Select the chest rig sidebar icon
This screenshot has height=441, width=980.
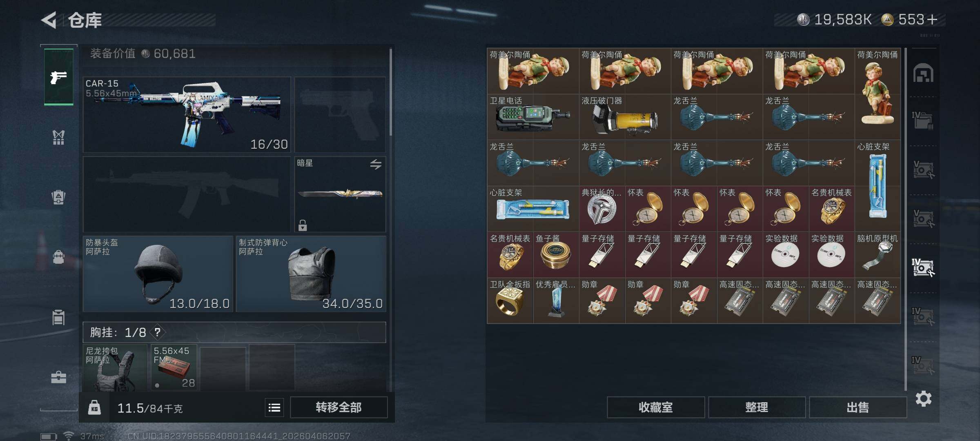pos(58,138)
